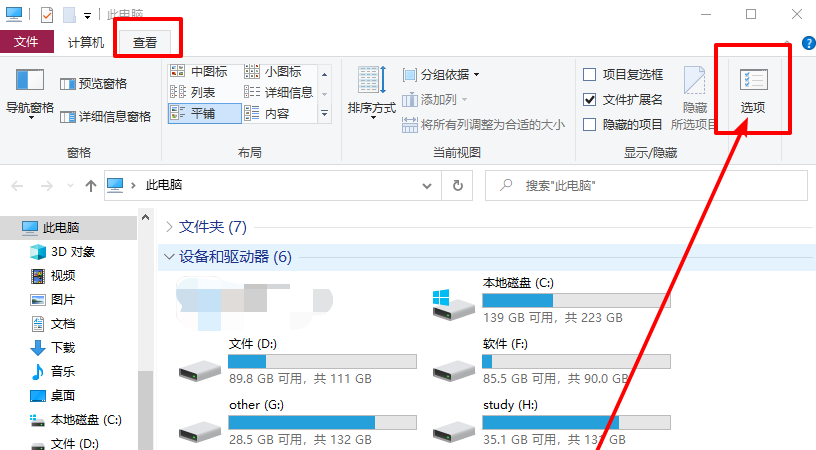This screenshot has height=450, width=816.
Task: Click the 文件 (D:) drive usage bar
Action: (x=322, y=361)
